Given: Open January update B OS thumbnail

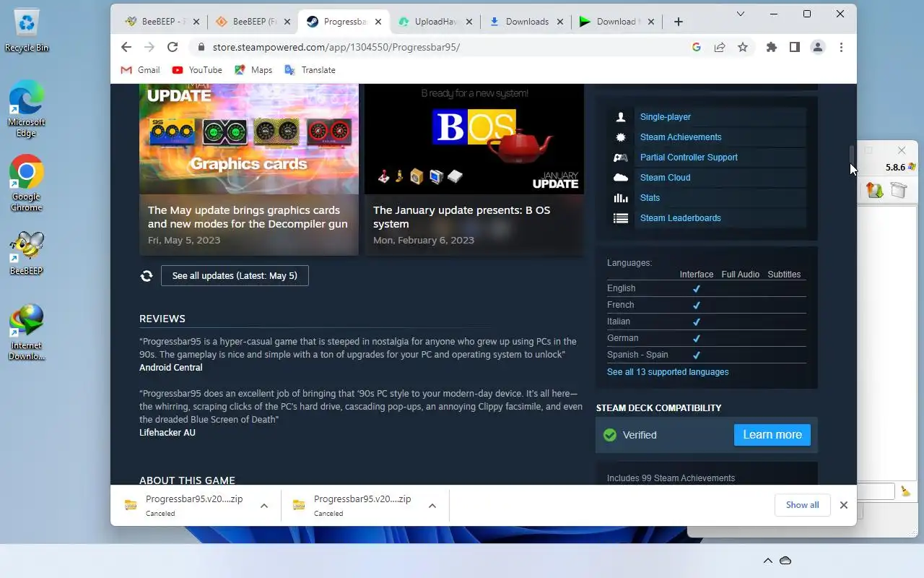Looking at the screenshot, I should (x=474, y=139).
